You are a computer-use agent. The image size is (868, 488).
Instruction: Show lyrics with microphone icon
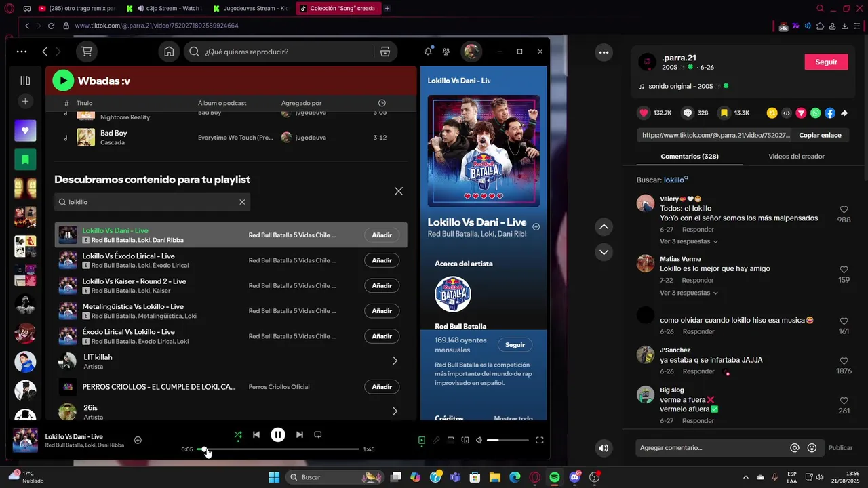point(436,441)
